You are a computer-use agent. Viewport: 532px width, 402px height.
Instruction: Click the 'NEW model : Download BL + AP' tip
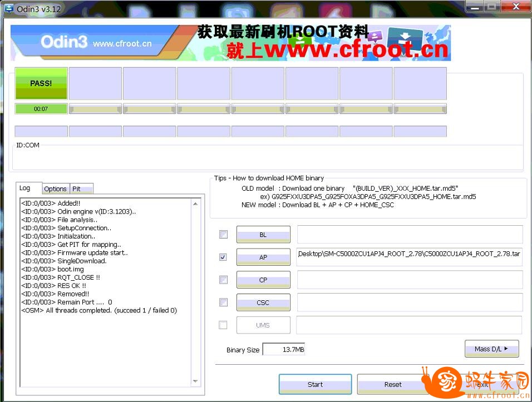pos(318,205)
